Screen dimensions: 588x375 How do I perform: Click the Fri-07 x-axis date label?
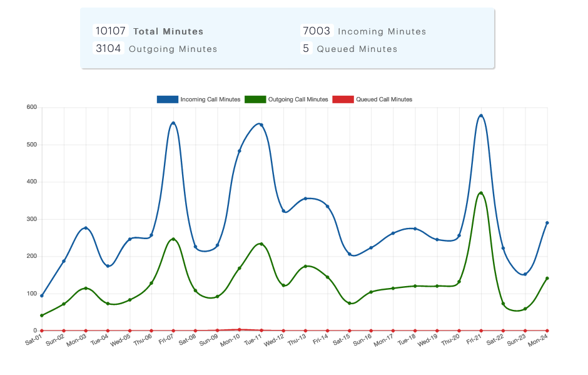[166, 340]
